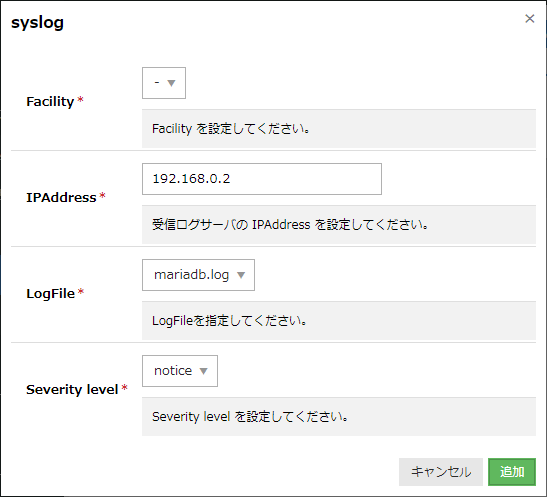Open the LogFile mariadb.log dropdown

[198, 275]
